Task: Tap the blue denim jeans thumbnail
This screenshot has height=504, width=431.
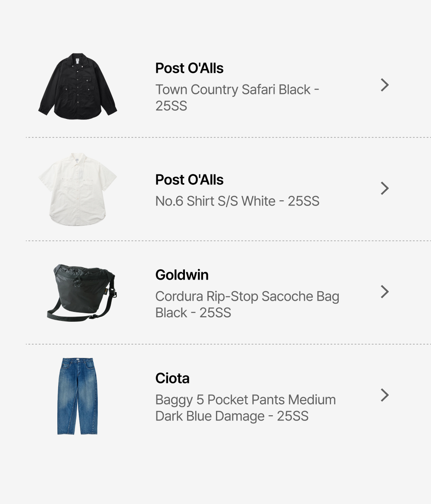Action: pos(78,395)
